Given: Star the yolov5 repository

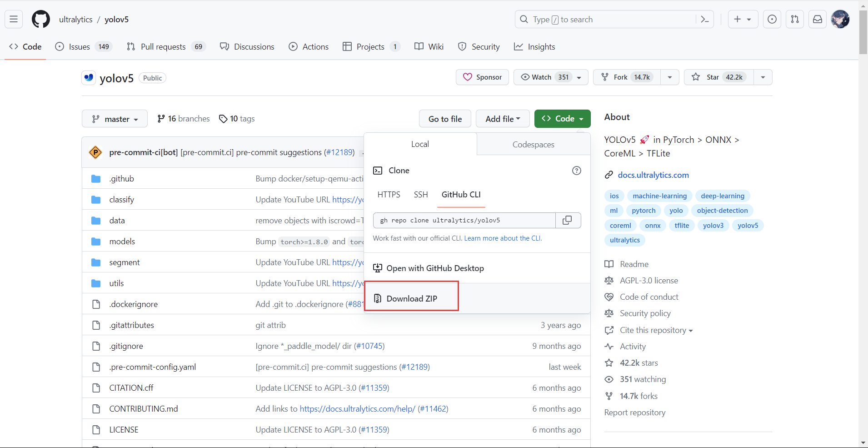Looking at the screenshot, I should (x=719, y=77).
